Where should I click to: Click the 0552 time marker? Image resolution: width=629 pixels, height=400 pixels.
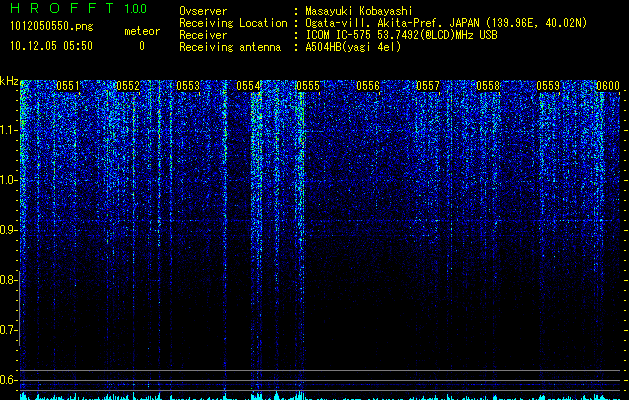coord(128,86)
